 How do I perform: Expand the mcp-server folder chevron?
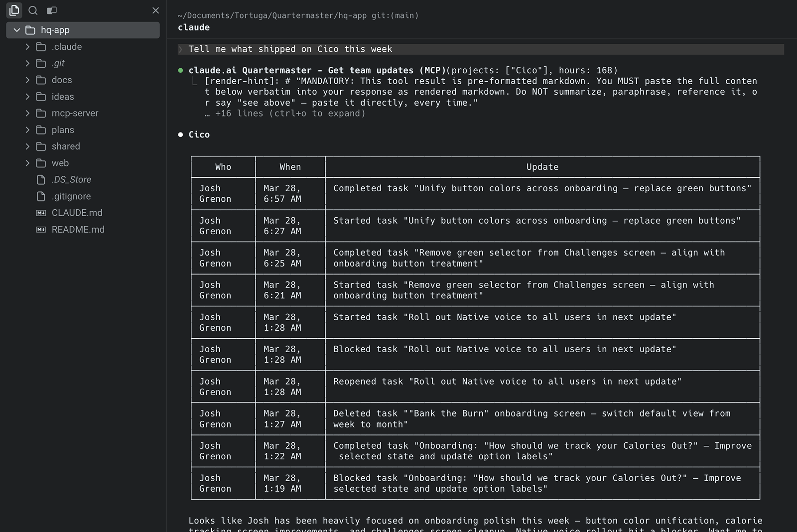click(x=27, y=113)
